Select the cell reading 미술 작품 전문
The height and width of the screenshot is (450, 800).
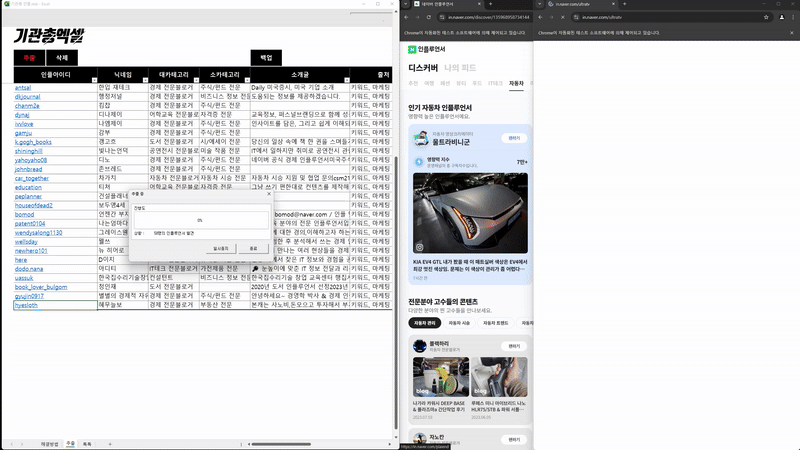(224, 151)
